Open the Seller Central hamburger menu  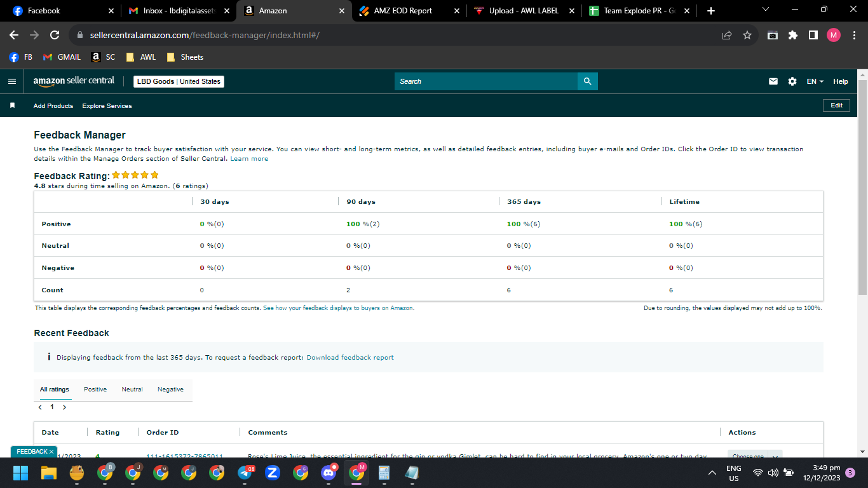click(11, 81)
